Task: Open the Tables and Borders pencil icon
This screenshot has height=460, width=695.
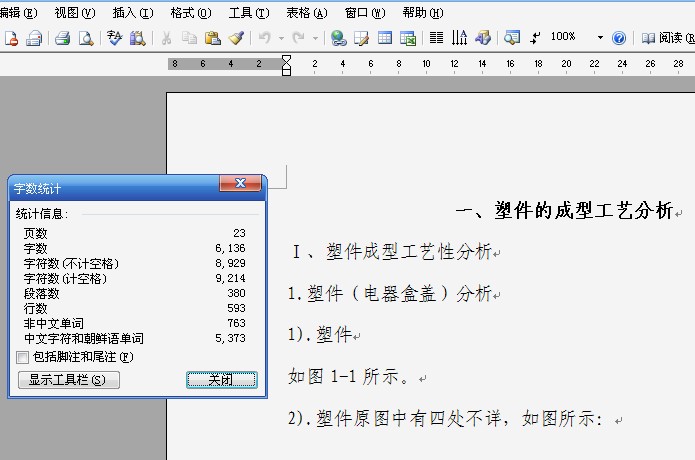Action: coord(361,39)
